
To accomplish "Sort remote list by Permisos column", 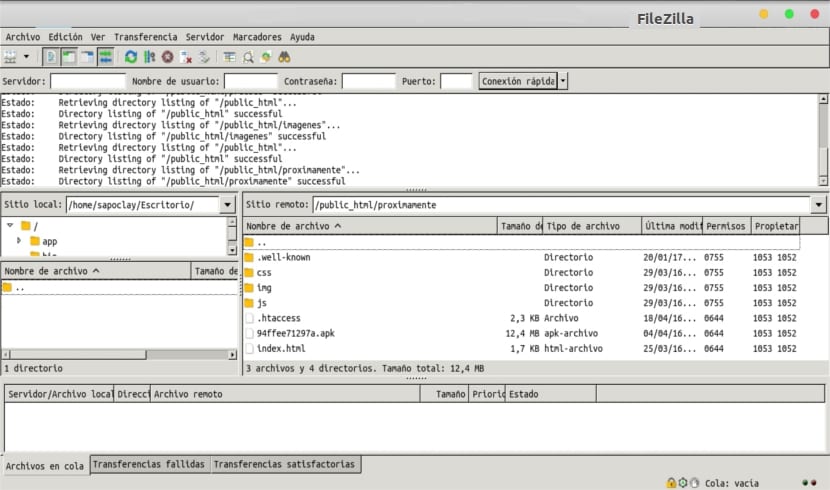I will (727, 226).
